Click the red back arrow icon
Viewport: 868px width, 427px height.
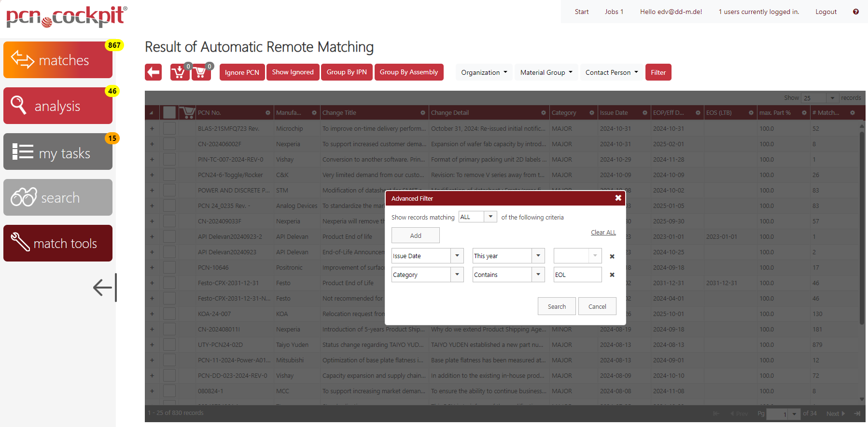[154, 72]
